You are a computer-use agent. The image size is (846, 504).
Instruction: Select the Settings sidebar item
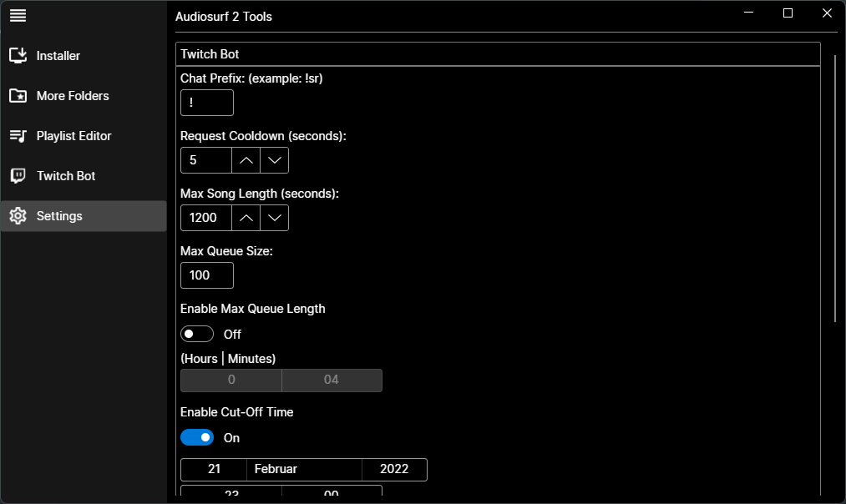click(84, 216)
